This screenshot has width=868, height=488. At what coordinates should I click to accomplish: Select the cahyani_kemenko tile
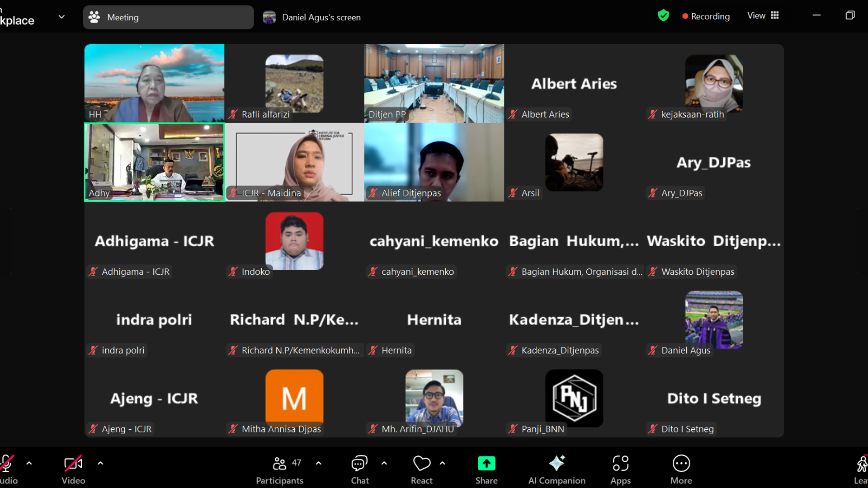(434, 241)
